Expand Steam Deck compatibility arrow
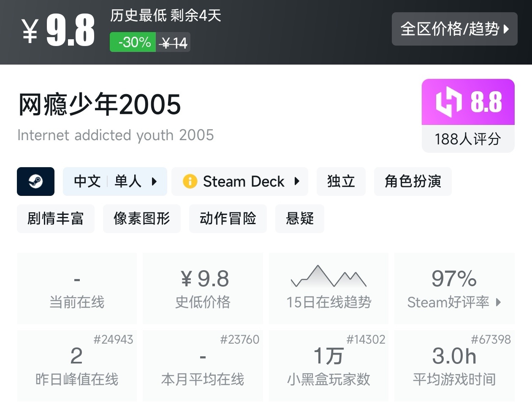 [297, 182]
